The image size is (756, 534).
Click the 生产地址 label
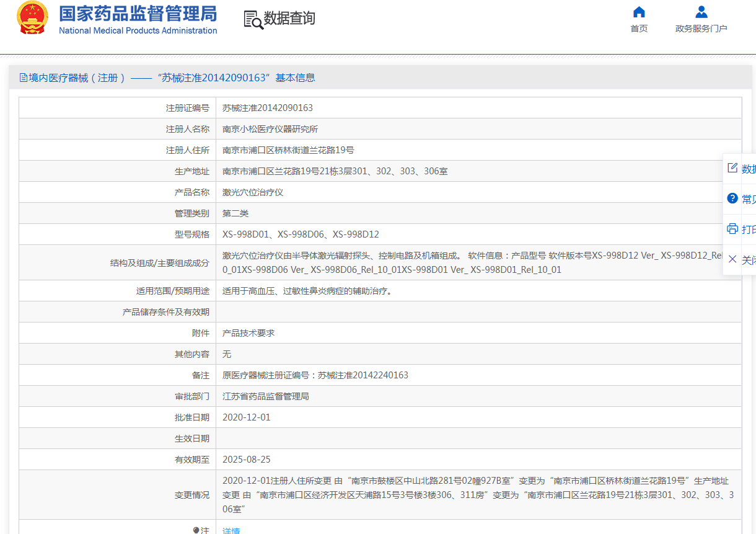(192, 171)
